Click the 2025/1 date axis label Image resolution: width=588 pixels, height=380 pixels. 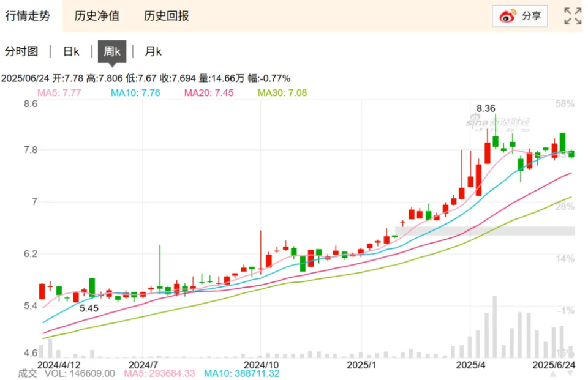click(x=361, y=365)
